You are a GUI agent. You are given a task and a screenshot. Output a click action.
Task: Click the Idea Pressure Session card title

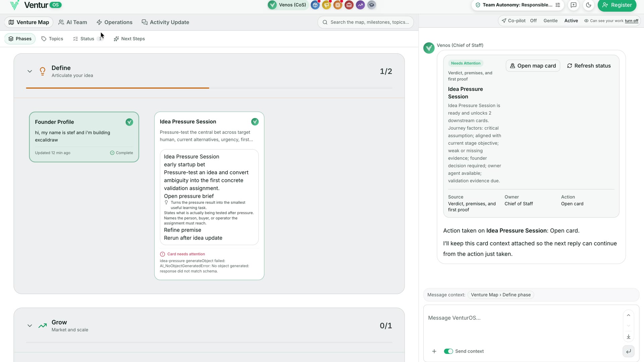tap(188, 122)
